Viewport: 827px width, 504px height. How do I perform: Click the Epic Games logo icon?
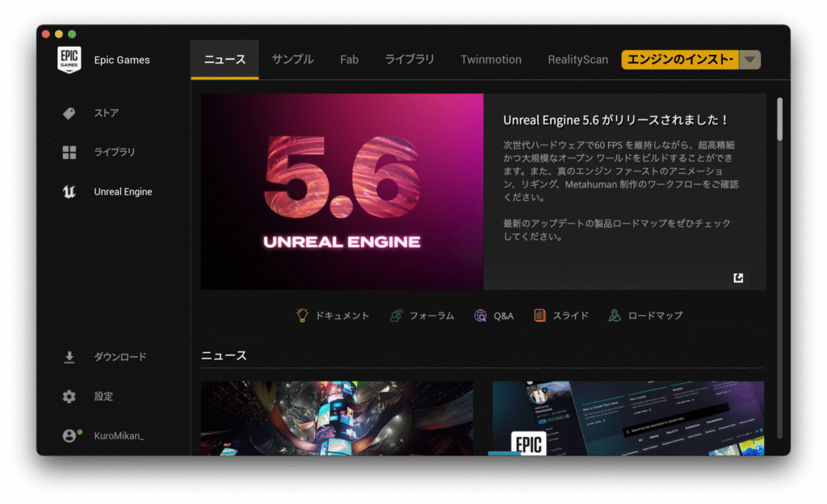pyautogui.click(x=69, y=60)
